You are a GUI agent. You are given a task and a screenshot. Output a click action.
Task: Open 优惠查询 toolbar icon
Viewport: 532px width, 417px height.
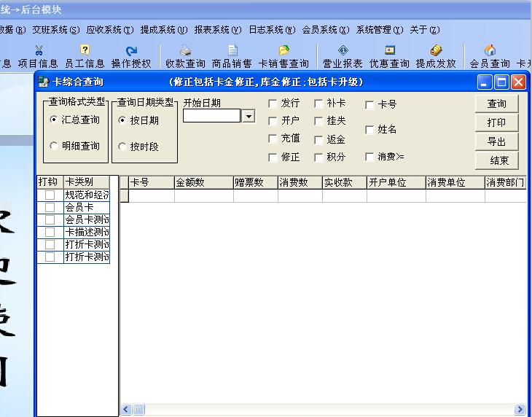(x=390, y=50)
